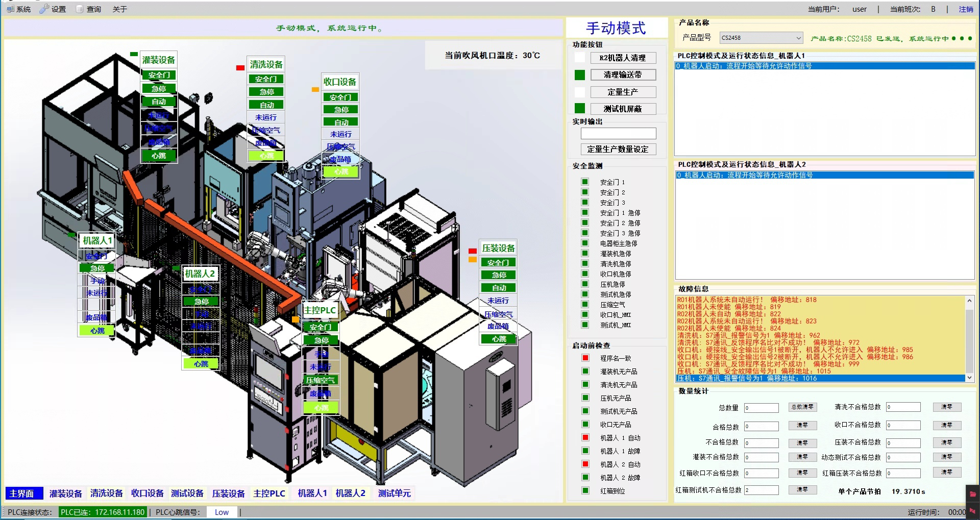Switch to 收口设备 tab
The width and height of the screenshot is (980, 520).
pos(147,493)
